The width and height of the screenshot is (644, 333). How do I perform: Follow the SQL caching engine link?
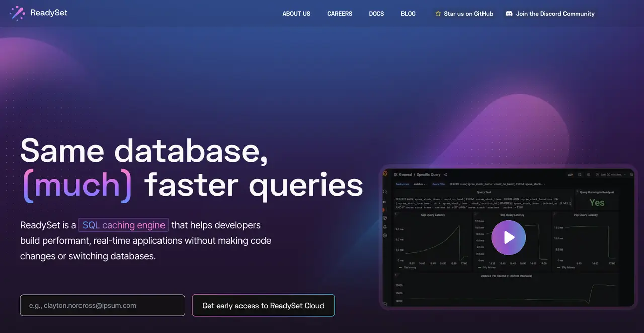[123, 225]
